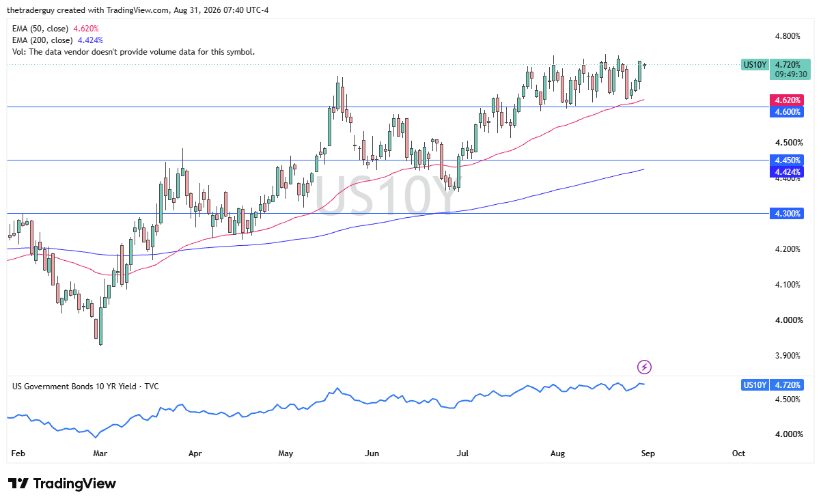
Task: Click the dark blue 4.424% EMA price tag
Action: click(786, 171)
